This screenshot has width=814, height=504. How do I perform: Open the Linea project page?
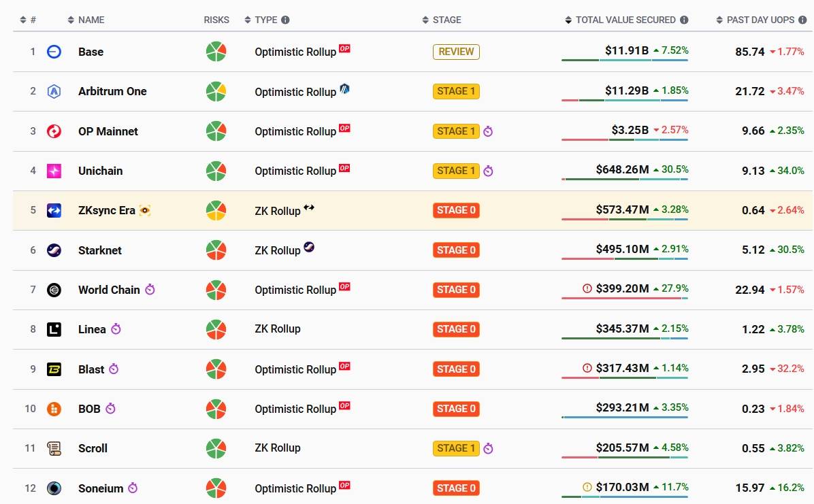pyautogui.click(x=92, y=329)
